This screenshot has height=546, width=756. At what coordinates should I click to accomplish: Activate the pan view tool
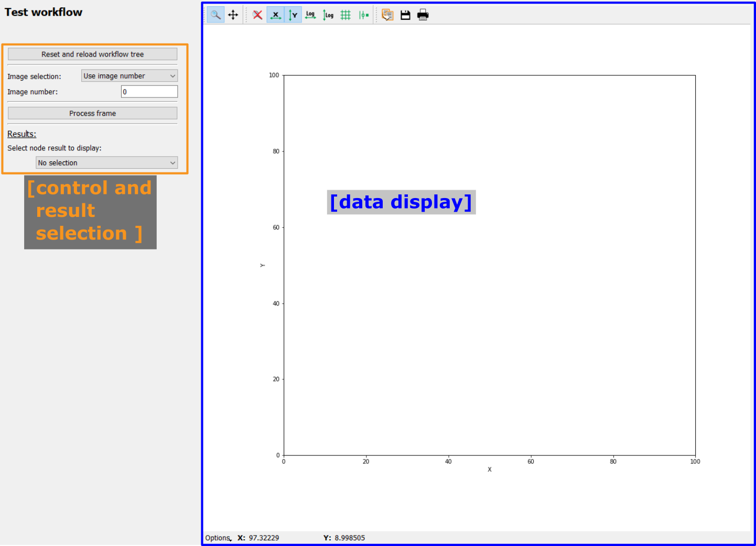coord(233,15)
